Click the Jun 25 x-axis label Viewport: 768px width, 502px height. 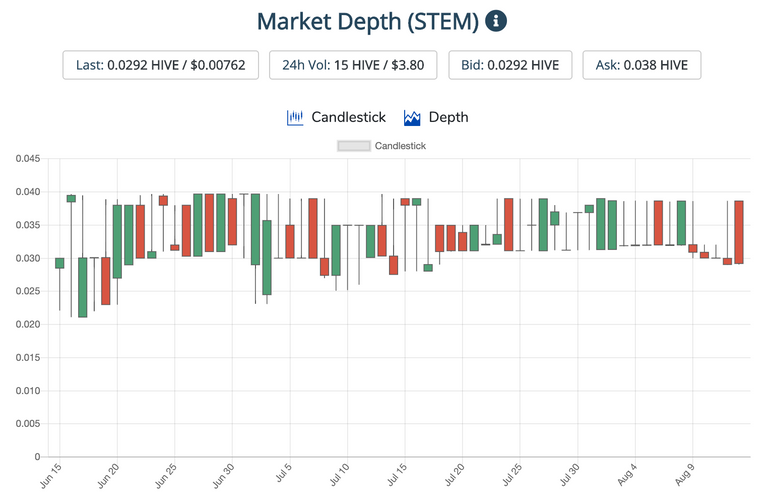166,476
